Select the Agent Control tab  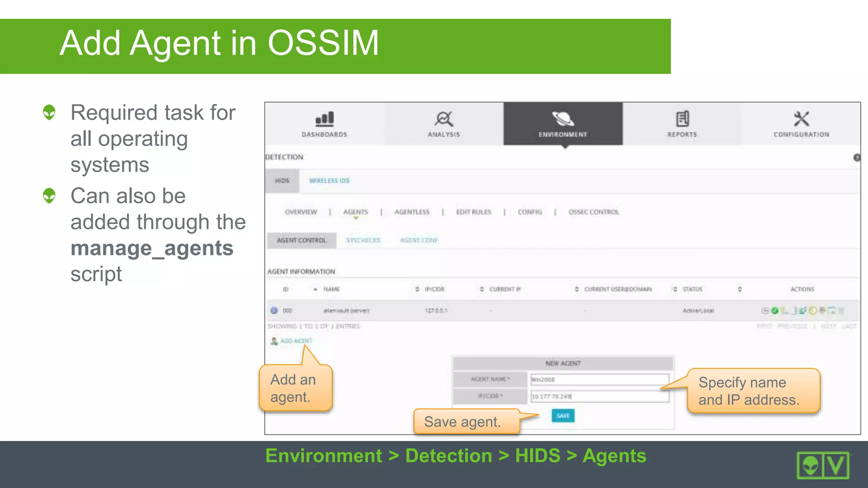pyautogui.click(x=302, y=240)
